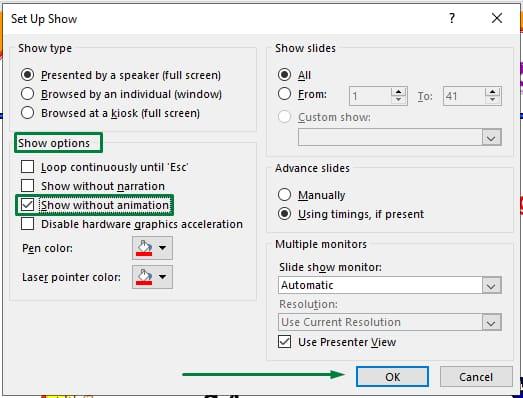Open the Pen color picker dropdown
The width and height of the screenshot is (523, 398).
point(152,248)
